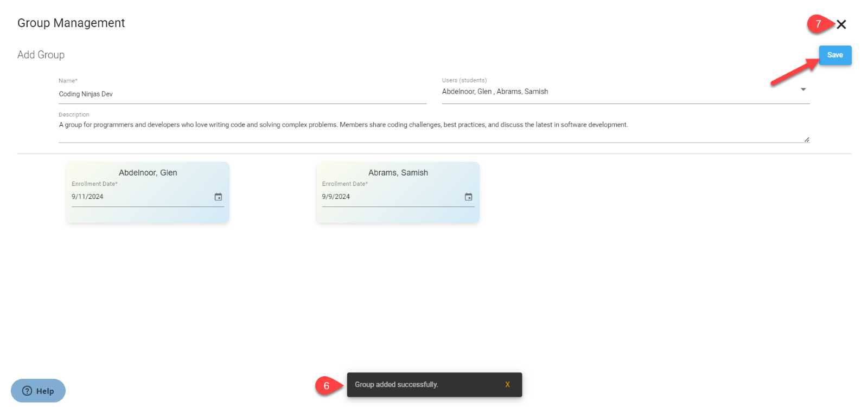Dismiss the 'Group added successfully' notification
The height and width of the screenshot is (407, 868).
pyautogui.click(x=507, y=385)
